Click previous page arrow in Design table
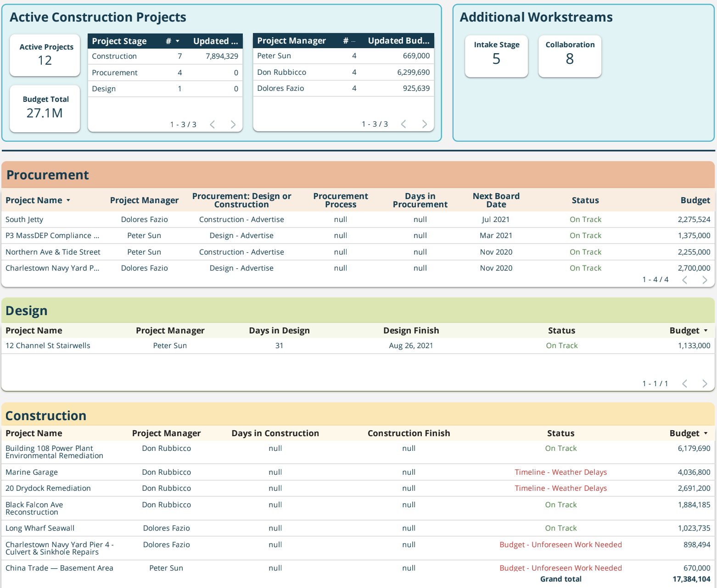Viewport: 717px width, 588px height. click(x=684, y=383)
